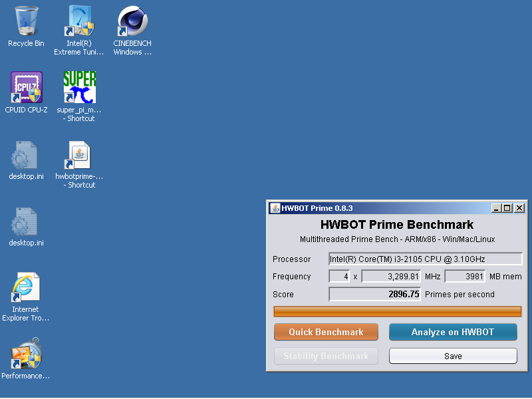Click the Score label

283,295
